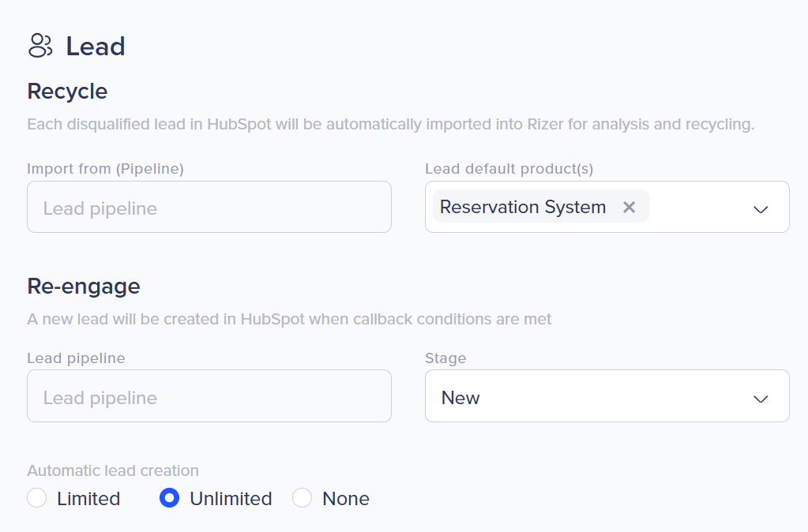Click the Re-engage section heading
The image size is (808, 532).
[x=84, y=286]
